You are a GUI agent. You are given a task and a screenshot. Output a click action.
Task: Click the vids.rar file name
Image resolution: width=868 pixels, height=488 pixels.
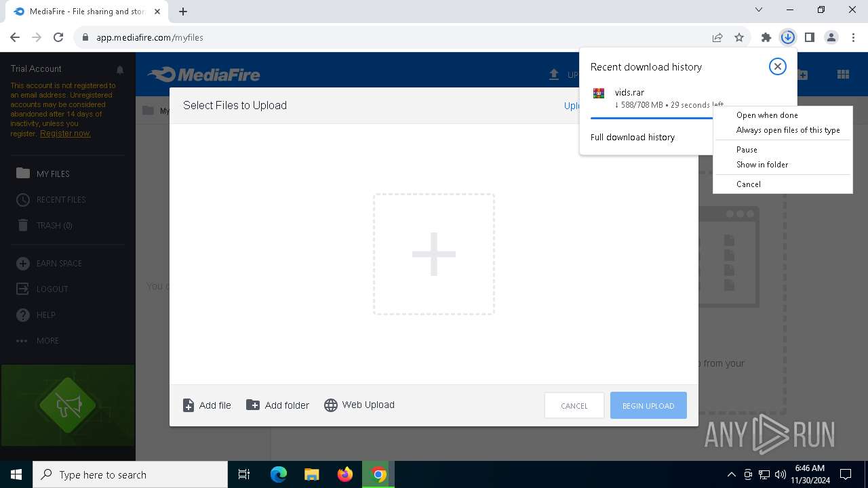click(x=629, y=92)
